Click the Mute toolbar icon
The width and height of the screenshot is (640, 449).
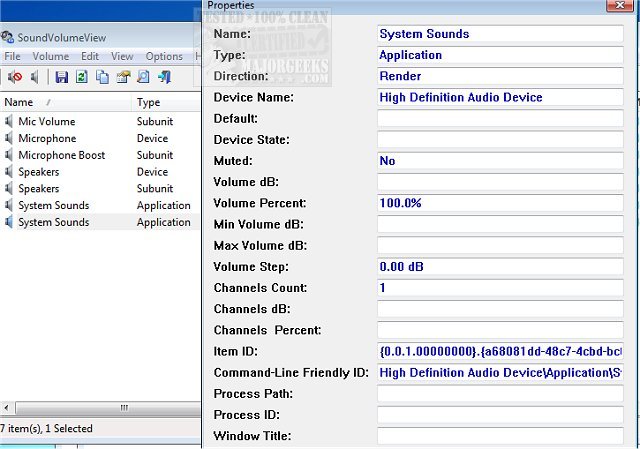[14, 77]
